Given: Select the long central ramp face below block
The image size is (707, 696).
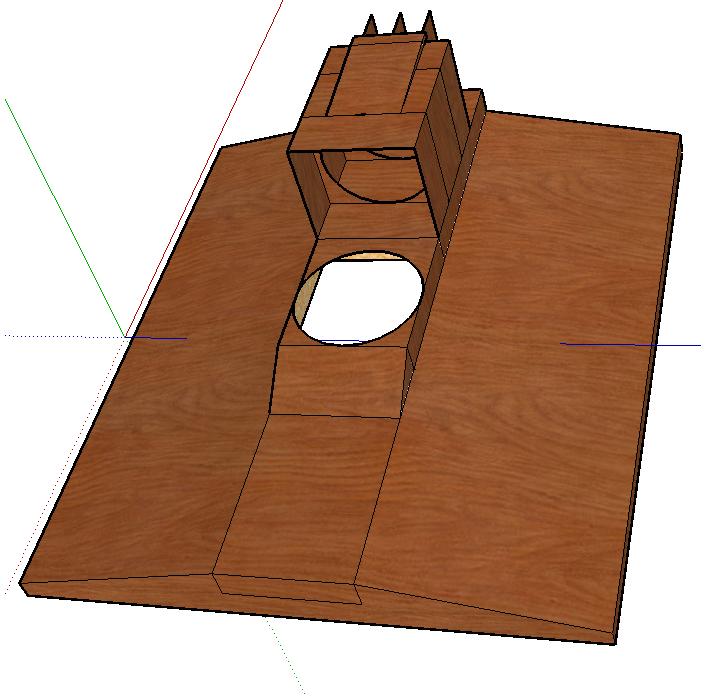Looking at the screenshot, I should [307, 498].
